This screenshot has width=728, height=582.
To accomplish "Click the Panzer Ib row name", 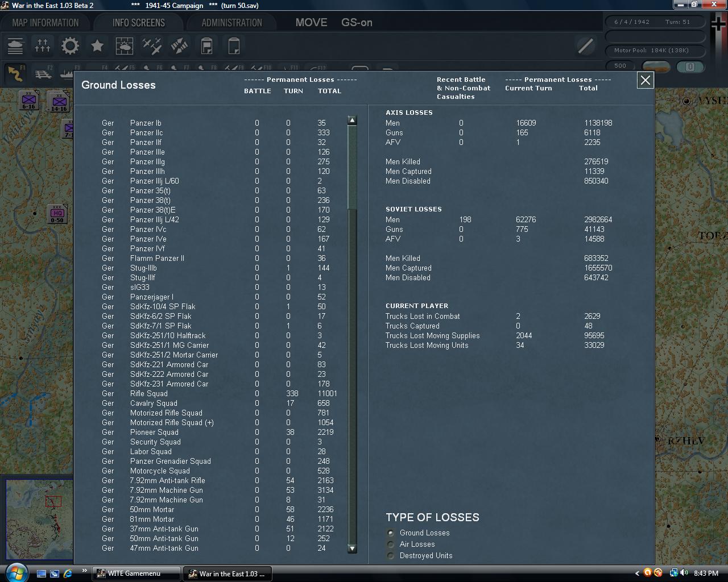I will (146, 123).
